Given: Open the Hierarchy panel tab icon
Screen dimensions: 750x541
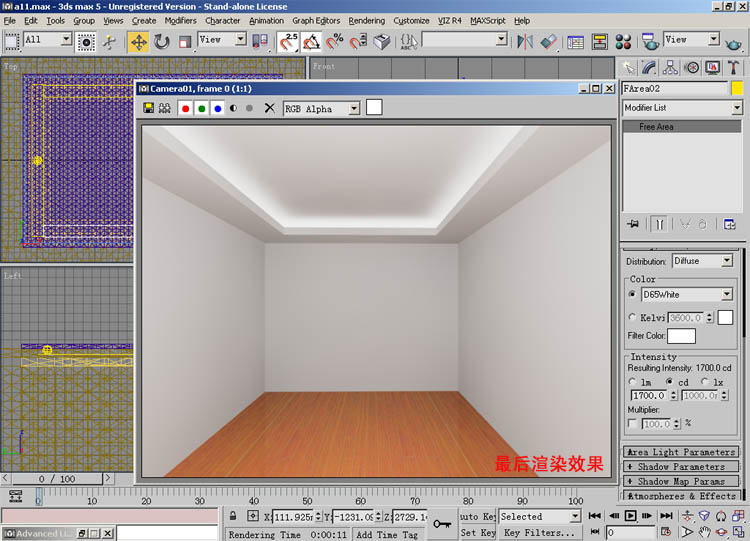Looking at the screenshot, I should coord(671,68).
